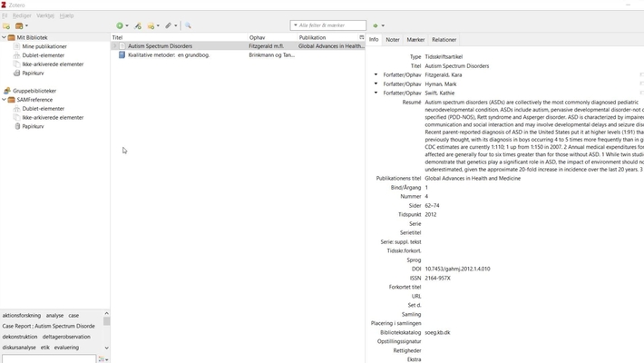Select Kvalitative metoder: en grundbog item

(x=238, y=54)
